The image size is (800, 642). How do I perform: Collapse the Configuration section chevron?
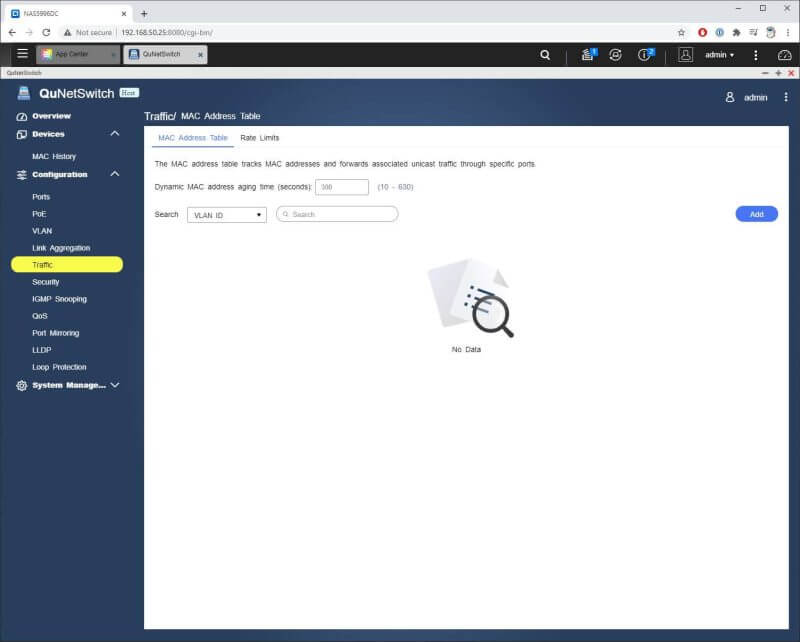click(115, 174)
